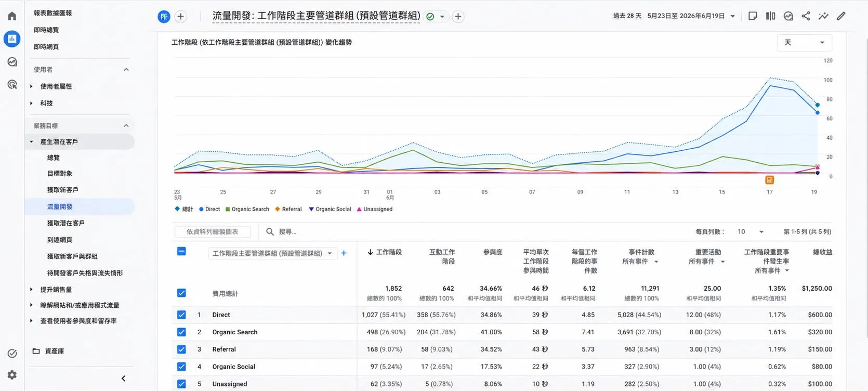Screen dimensions: 868x391
Task: Click the share report icon
Action: (x=806, y=16)
